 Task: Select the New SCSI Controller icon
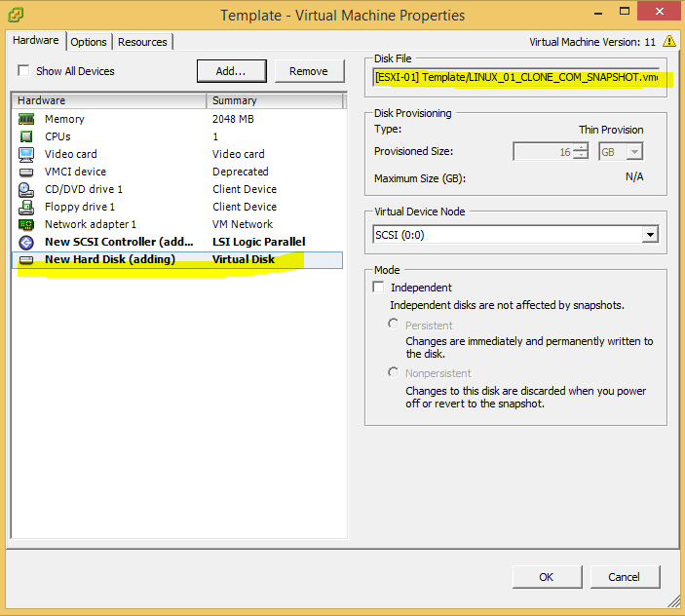tap(26, 242)
